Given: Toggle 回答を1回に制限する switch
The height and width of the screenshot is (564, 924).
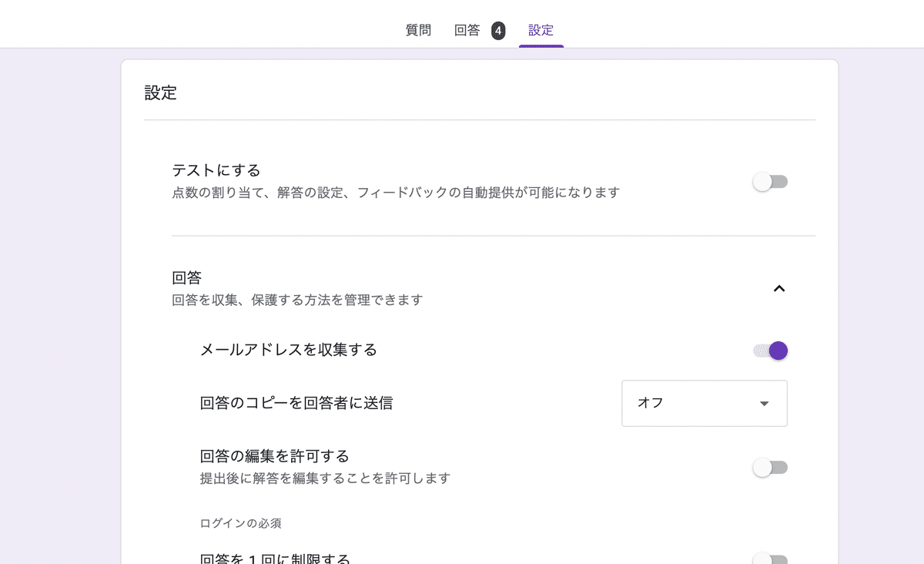Looking at the screenshot, I should point(770,559).
